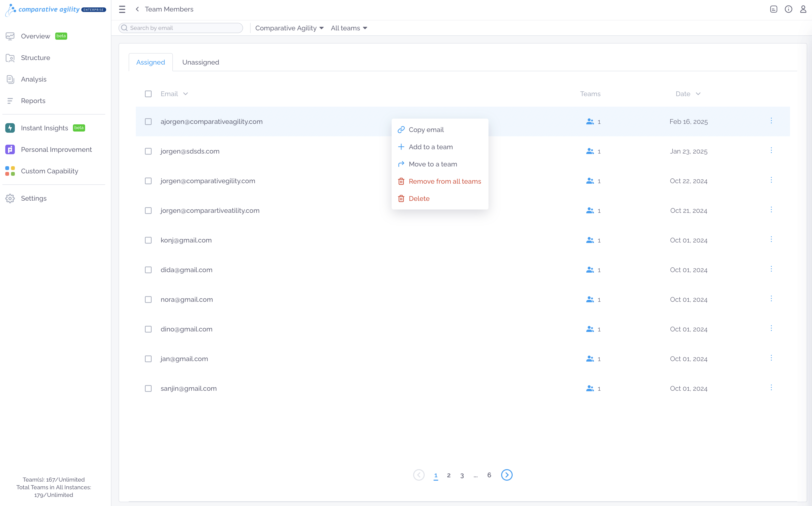The width and height of the screenshot is (812, 506).
Task: Click the next page arrow button
Action: pos(506,475)
